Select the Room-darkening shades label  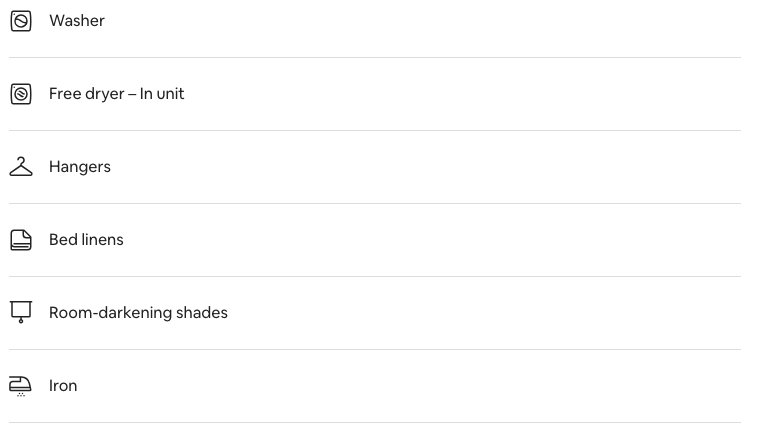point(138,313)
